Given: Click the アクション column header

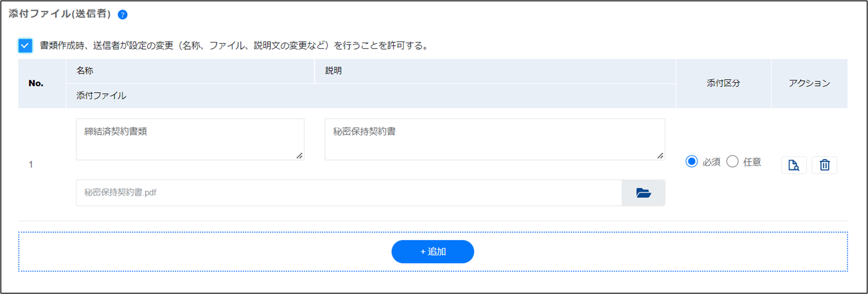Looking at the screenshot, I should coord(810,83).
